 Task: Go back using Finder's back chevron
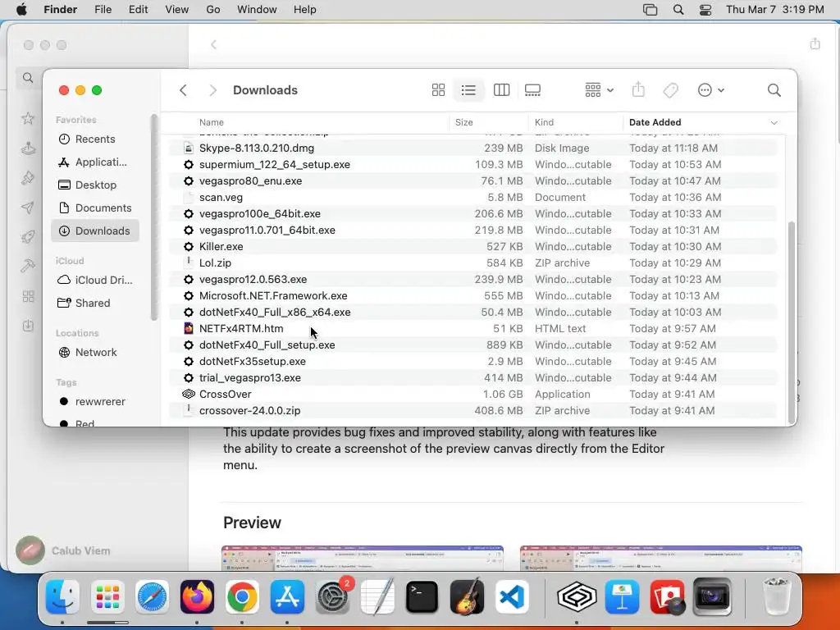(183, 90)
